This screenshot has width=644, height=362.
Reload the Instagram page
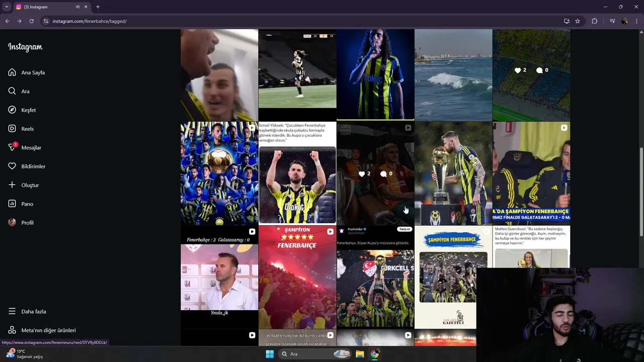(x=31, y=21)
